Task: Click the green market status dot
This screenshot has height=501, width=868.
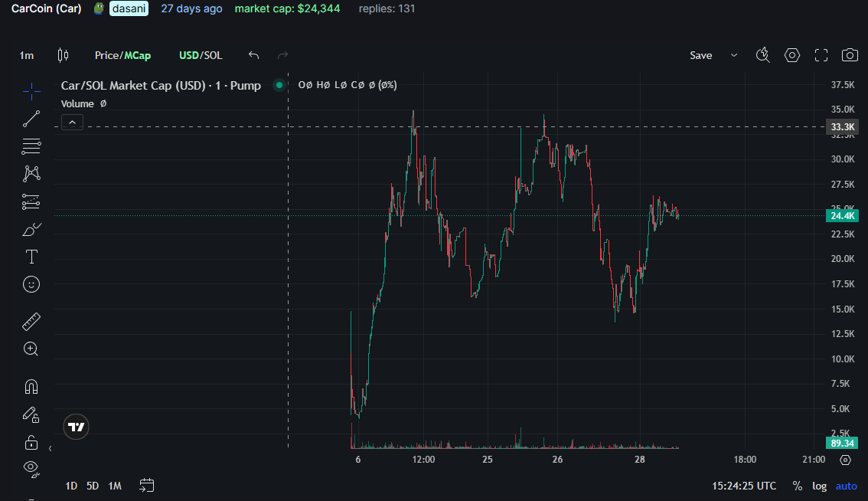Action: [x=279, y=85]
